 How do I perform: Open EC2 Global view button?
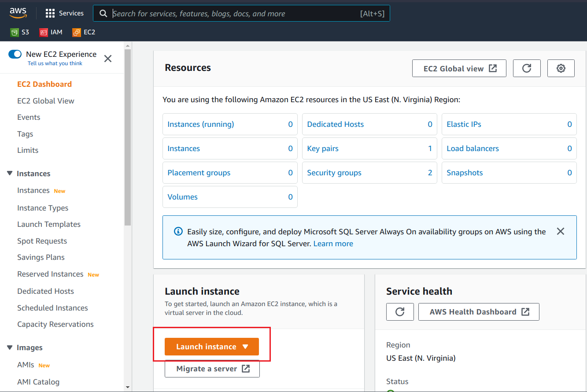coord(459,68)
